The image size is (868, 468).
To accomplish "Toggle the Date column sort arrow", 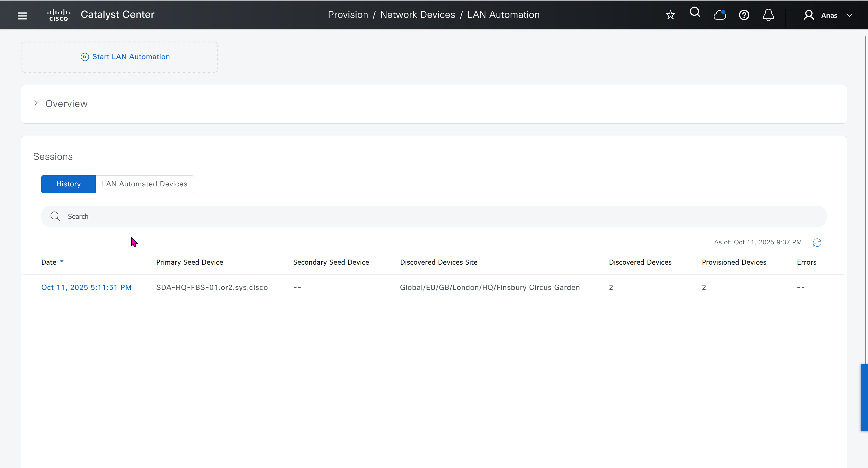I will point(62,262).
